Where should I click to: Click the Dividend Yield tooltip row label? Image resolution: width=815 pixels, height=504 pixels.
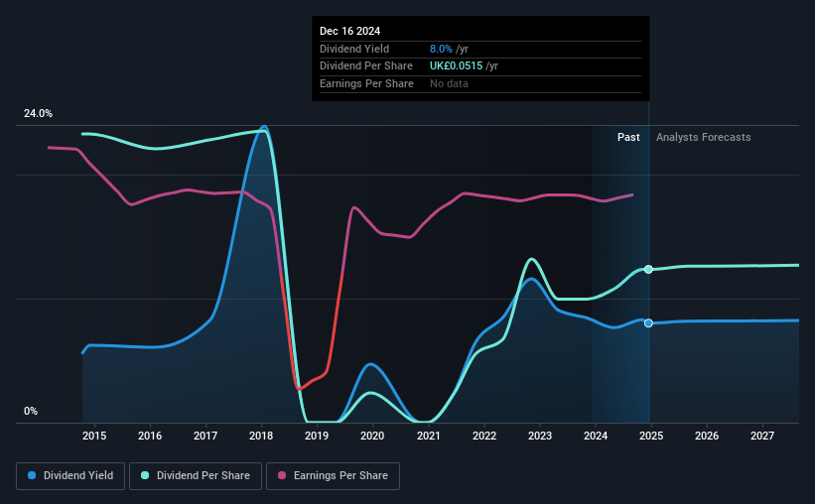[x=354, y=49]
